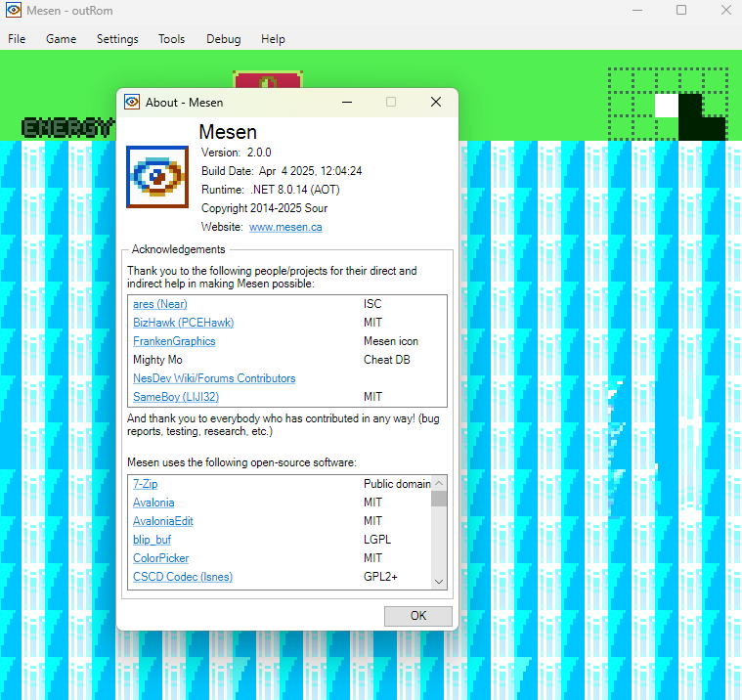
Task: Open the File menu
Action: (x=17, y=39)
